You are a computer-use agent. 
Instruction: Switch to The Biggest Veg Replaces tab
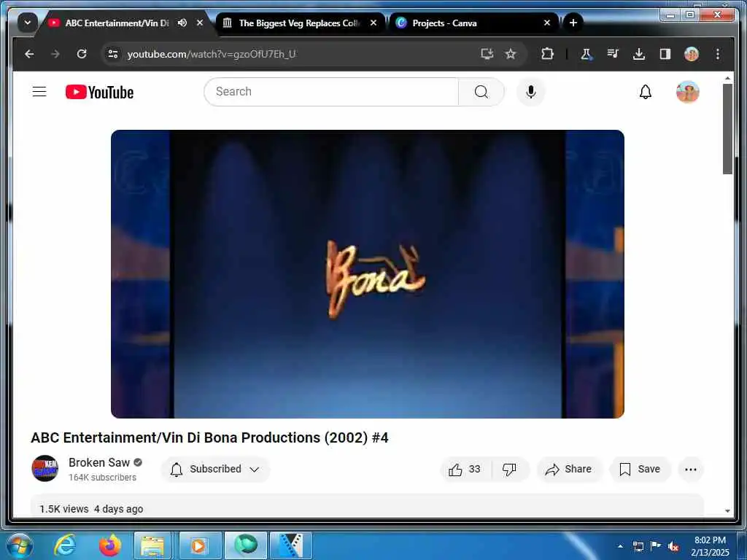[299, 23]
